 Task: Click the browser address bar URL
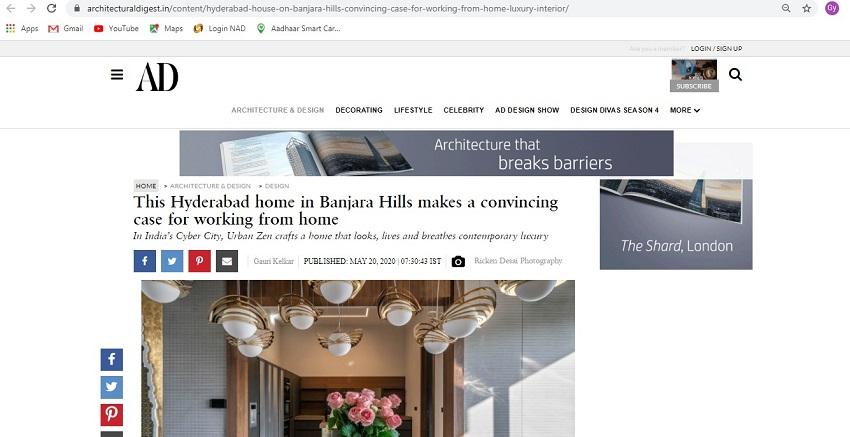click(327, 9)
